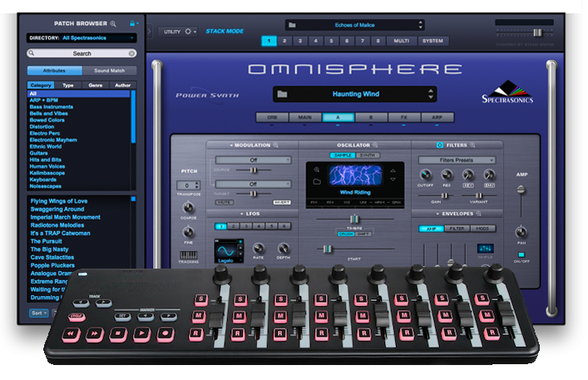588x380 pixels.
Task: Click the Amp Pan knob
Action: (x=521, y=232)
